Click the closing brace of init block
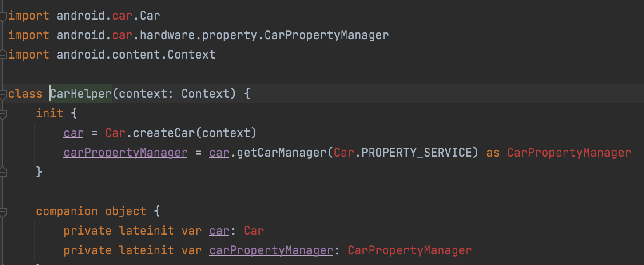Screen dimensions: 644x265 click(x=39, y=172)
